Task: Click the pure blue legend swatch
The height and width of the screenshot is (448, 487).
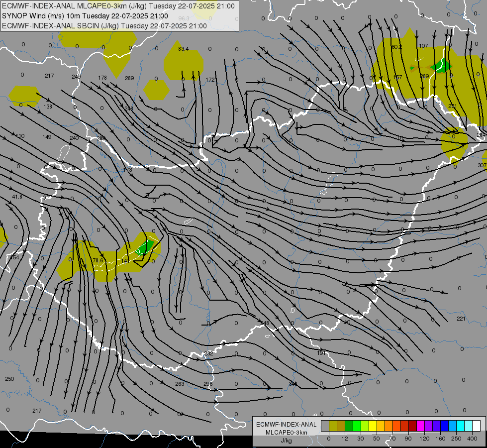Action: tap(444, 426)
